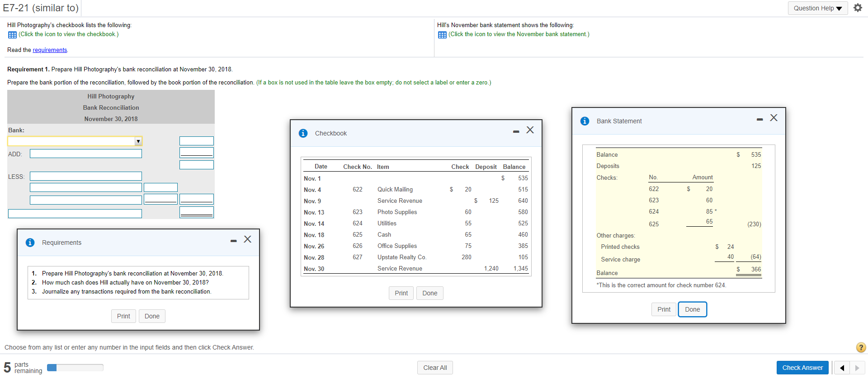Screen dimensions: 868x378
Task: Click the ADD amount input field
Action: point(197,152)
